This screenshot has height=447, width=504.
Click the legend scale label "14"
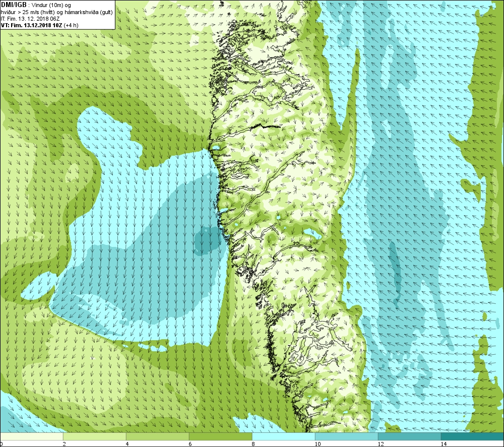click(x=444, y=444)
